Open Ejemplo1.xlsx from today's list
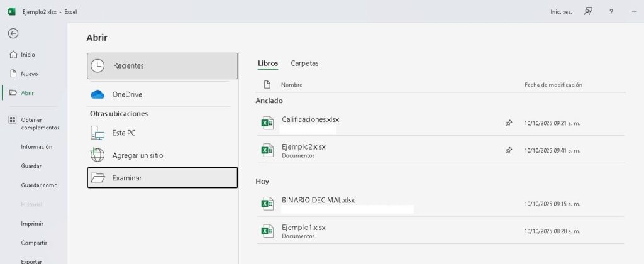644x264 pixels. (440, 231)
